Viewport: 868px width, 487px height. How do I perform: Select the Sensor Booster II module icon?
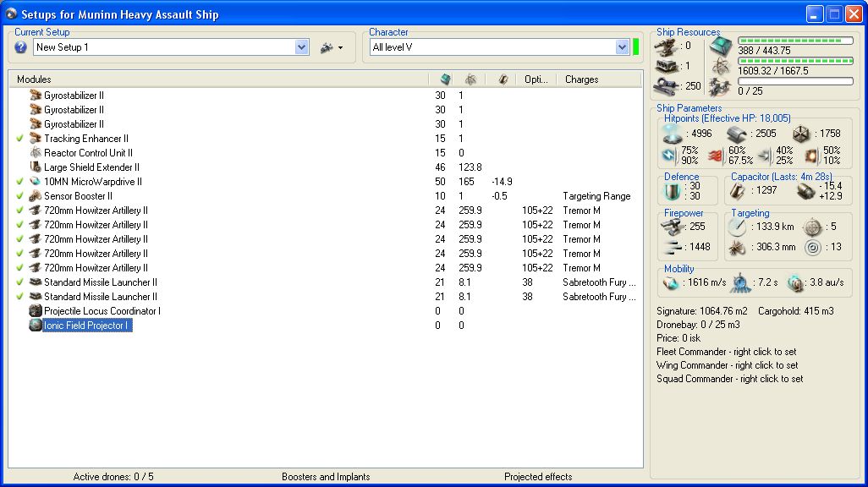[36, 196]
